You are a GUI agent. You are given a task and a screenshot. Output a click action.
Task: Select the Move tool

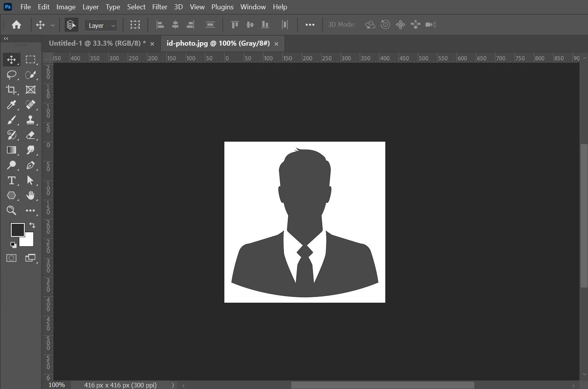click(11, 59)
